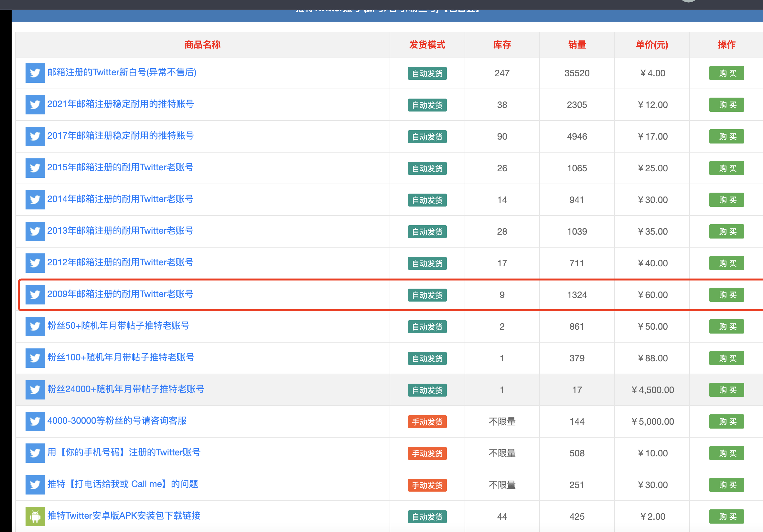
Task: Open 2017年邮箱注册稳定耐用的推特账号 link
Action: pos(120,135)
